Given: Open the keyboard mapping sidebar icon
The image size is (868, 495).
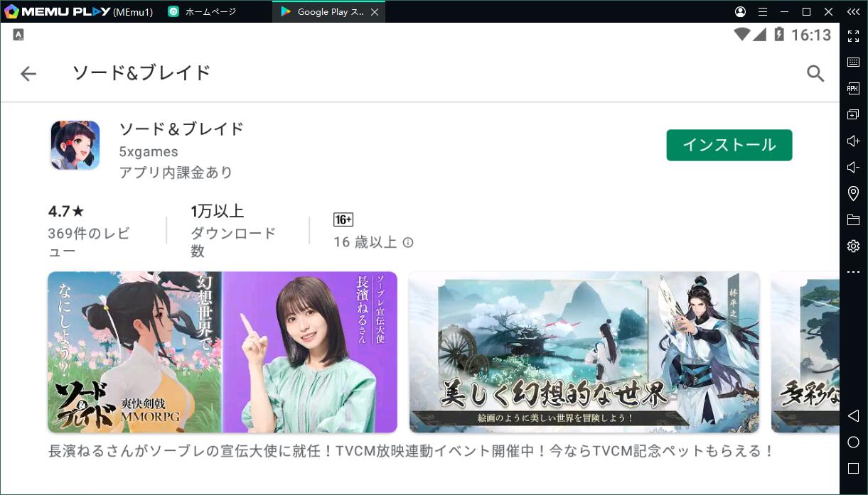Looking at the screenshot, I should tap(853, 62).
